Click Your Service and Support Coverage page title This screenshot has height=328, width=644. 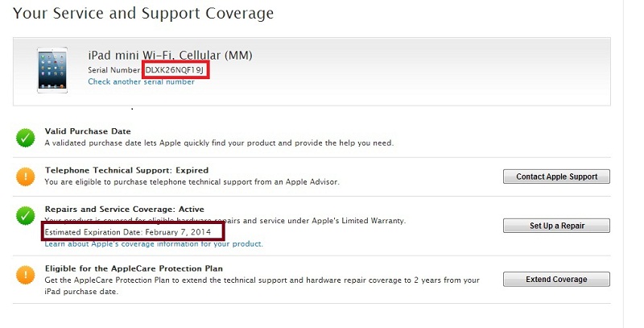143,13
